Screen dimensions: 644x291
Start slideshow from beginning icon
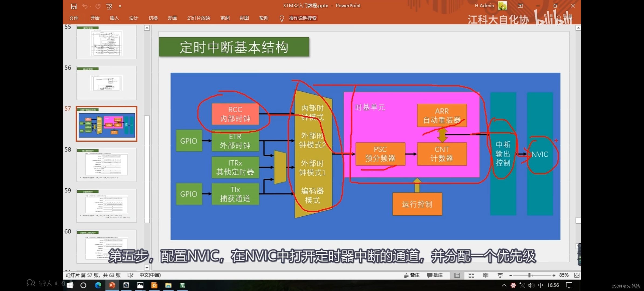pos(109,6)
